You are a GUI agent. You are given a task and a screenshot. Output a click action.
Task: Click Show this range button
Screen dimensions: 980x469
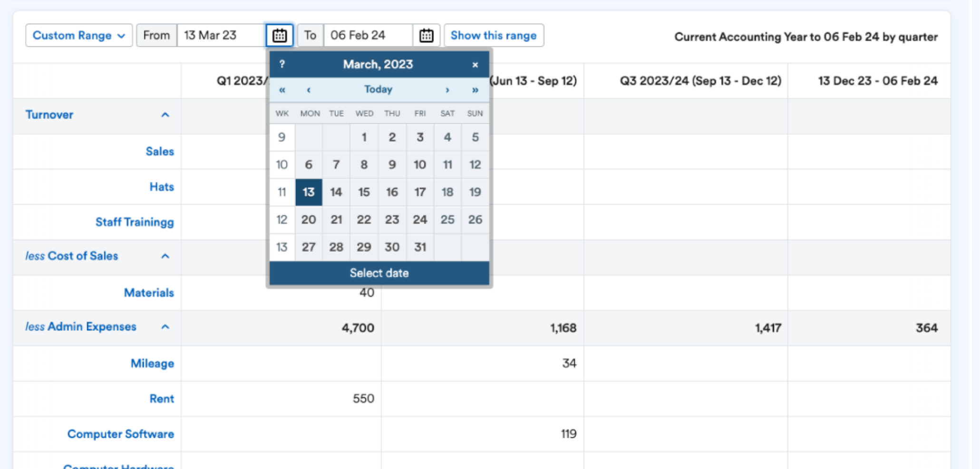(494, 36)
